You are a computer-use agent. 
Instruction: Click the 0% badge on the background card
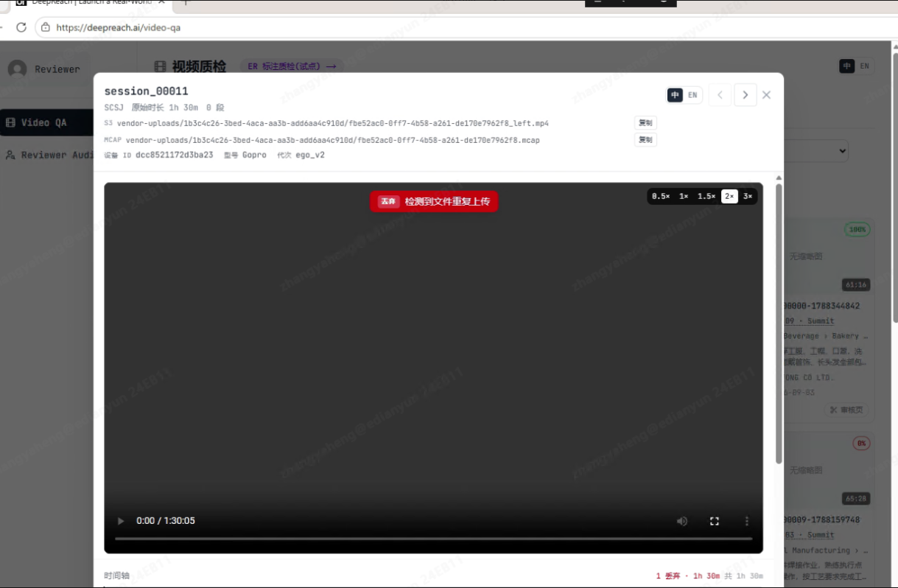click(861, 444)
